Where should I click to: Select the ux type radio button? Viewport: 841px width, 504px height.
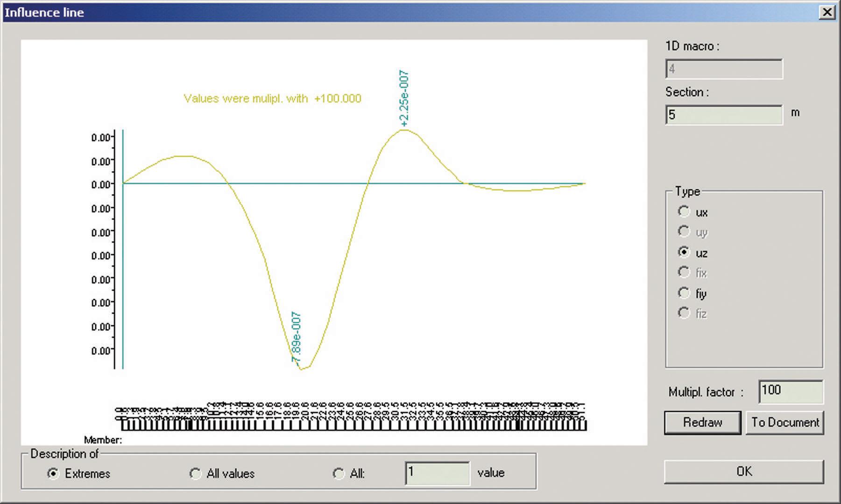pos(684,212)
